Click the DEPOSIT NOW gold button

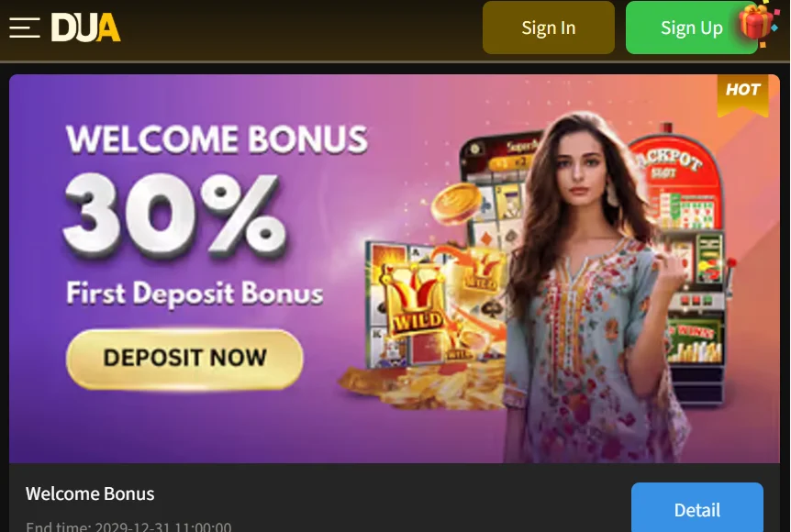tap(184, 359)
